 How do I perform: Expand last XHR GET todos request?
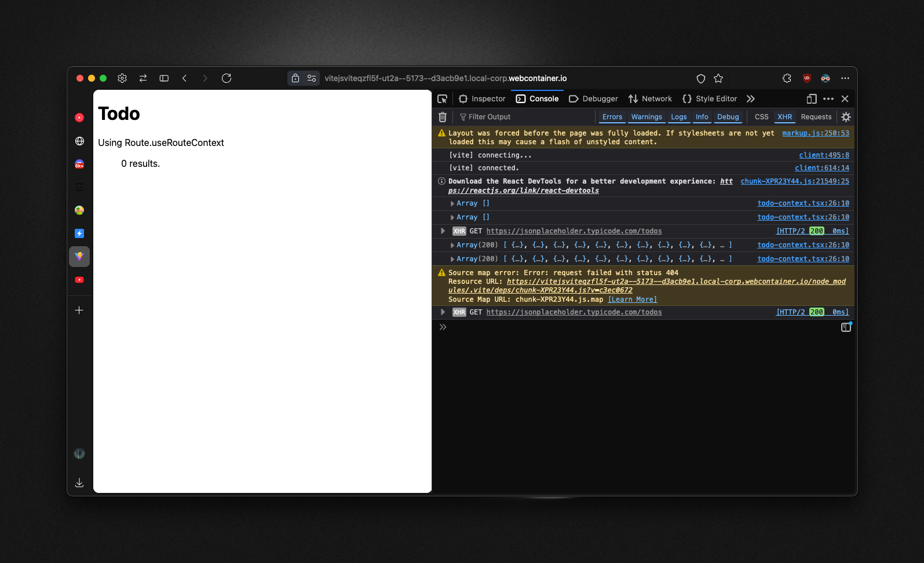[443, 312]
